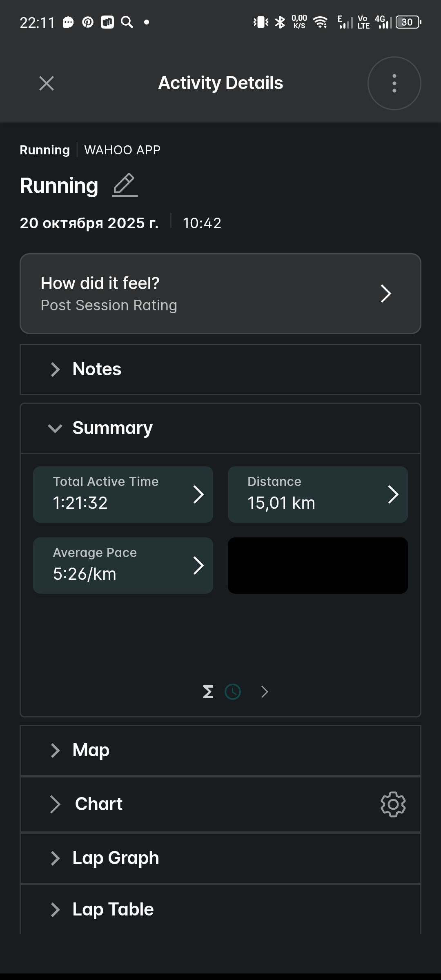Close Activity Details with the X

tap(47, 83)
